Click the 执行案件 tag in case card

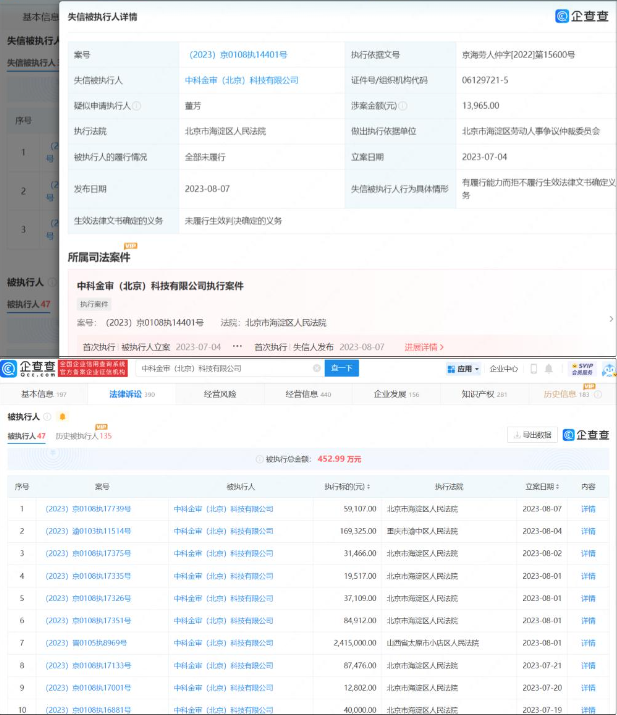[x=94, y=304]
